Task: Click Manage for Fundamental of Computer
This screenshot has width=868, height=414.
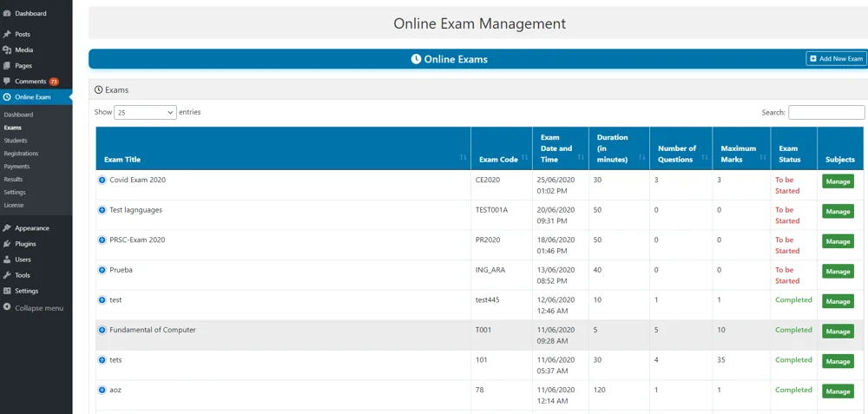Action: tap(838, 331)
